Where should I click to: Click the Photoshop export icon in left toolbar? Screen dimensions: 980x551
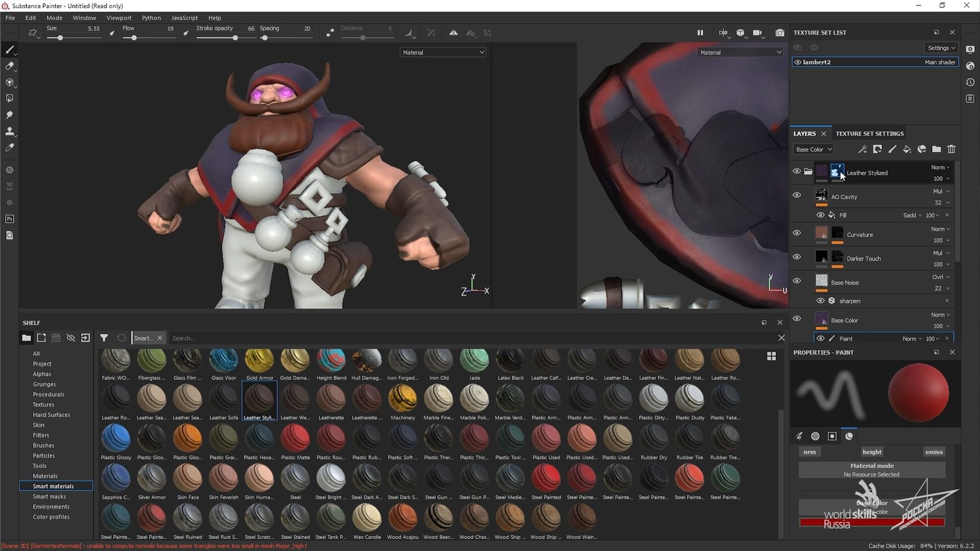(9, 219)
